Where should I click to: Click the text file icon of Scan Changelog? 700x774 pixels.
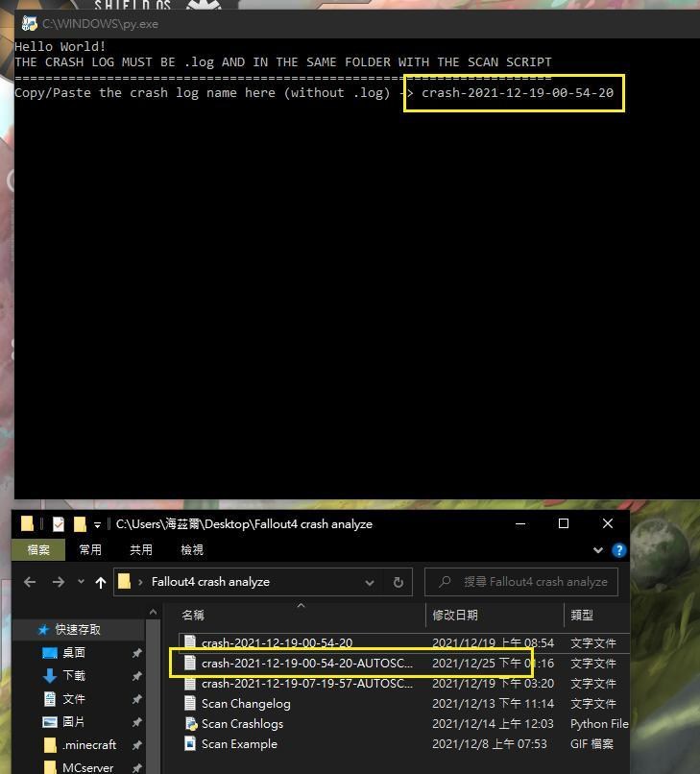pyautogui.click(x=190, y=703)
